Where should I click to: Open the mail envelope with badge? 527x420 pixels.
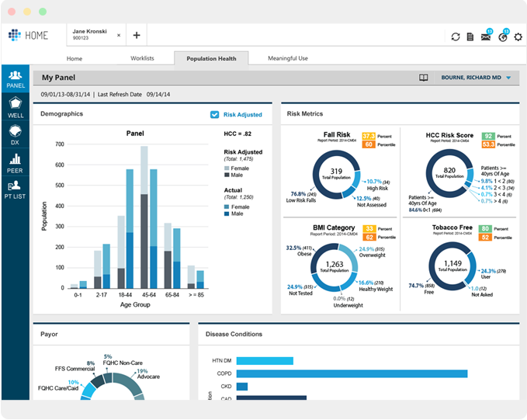pos(487,35)
